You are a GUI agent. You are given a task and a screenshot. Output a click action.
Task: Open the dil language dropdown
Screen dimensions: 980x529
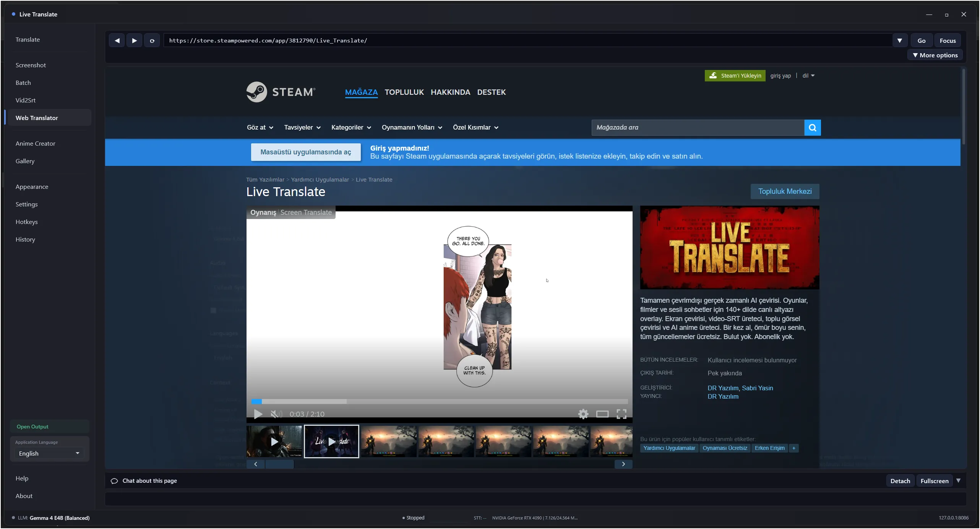(808, 76)
